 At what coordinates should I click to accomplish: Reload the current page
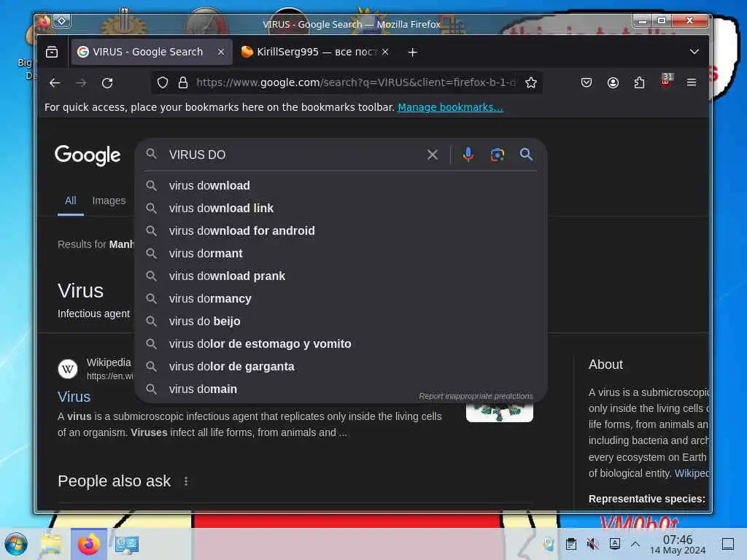[108, 83]
